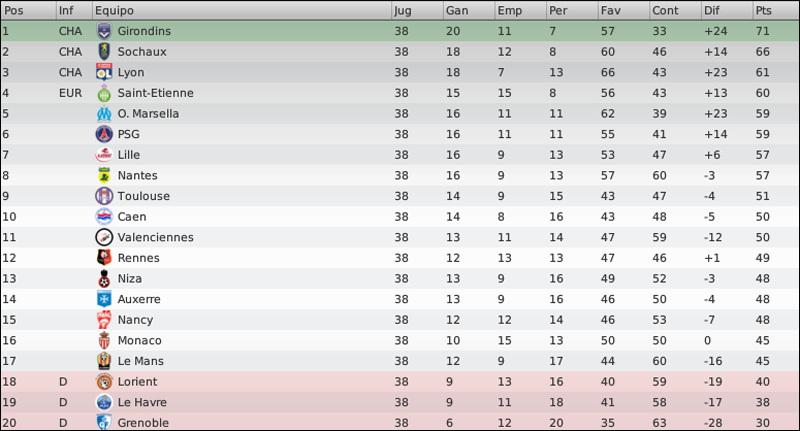Click the Sochaux club crest icon
The height and width of the screenshot is (431, 800).
point(104,52)
